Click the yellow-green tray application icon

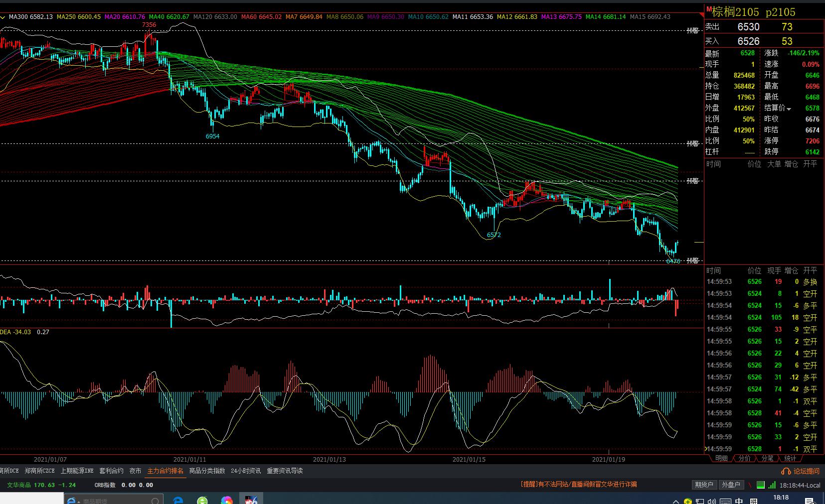[688, 501]
